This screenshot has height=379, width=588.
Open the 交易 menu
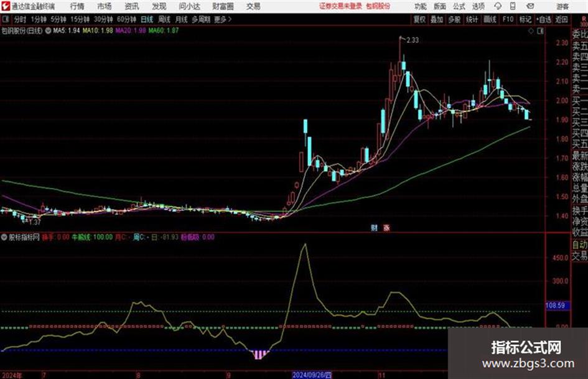coord(253,6)
